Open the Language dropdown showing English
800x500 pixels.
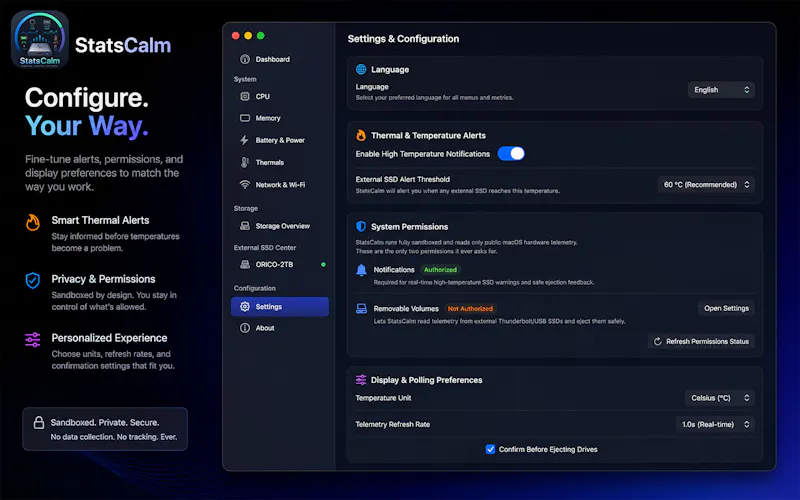[x=720, y=90]
